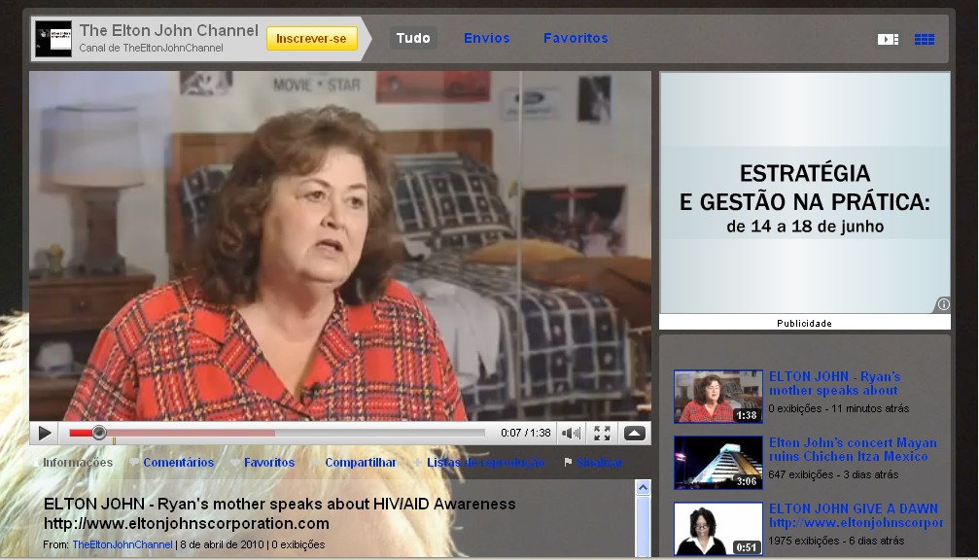This screenshot has height=560, width=979.
Task: Click the 0 exibições - 11 minutos atrás text
Action: (x=839, y=408)
